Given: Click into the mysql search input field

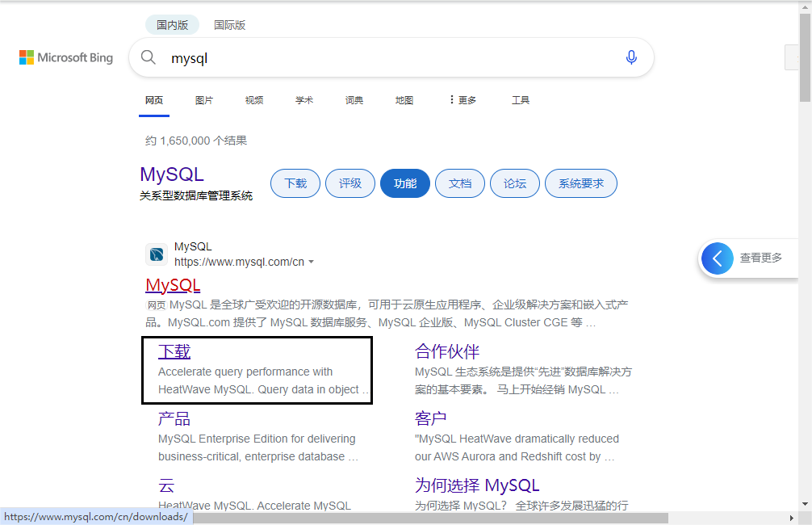Looking at the screenshot, I should [x=391, y=57].
